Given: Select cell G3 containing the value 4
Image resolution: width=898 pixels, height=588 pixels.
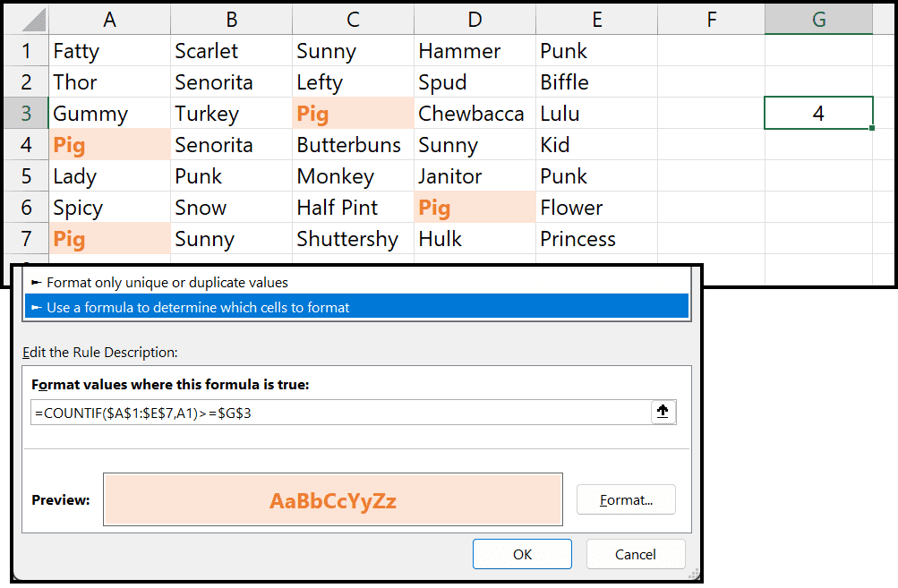Looking at the screenshot, I should [817, 113].
